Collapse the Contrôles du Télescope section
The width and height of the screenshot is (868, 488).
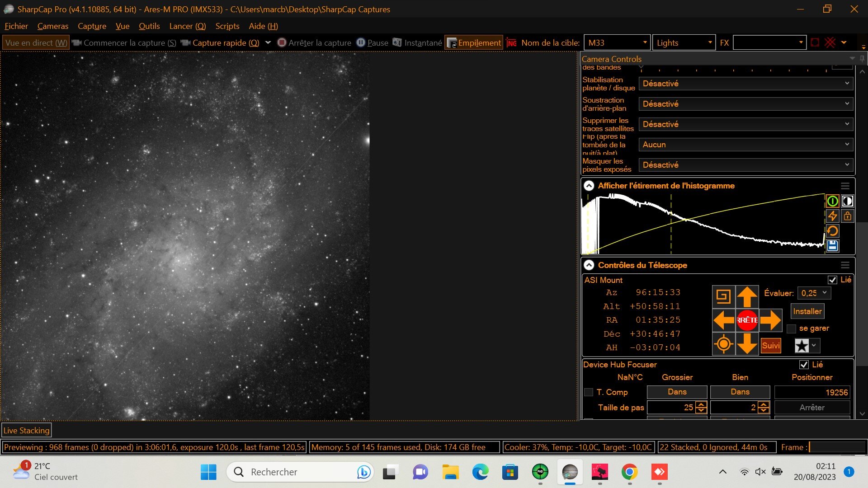(589, 265)
